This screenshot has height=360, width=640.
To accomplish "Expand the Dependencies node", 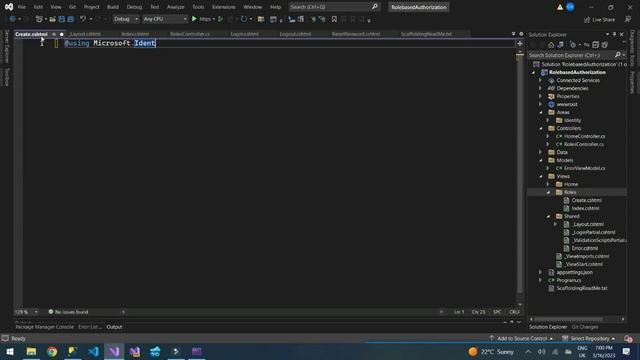I will point(540,88).
